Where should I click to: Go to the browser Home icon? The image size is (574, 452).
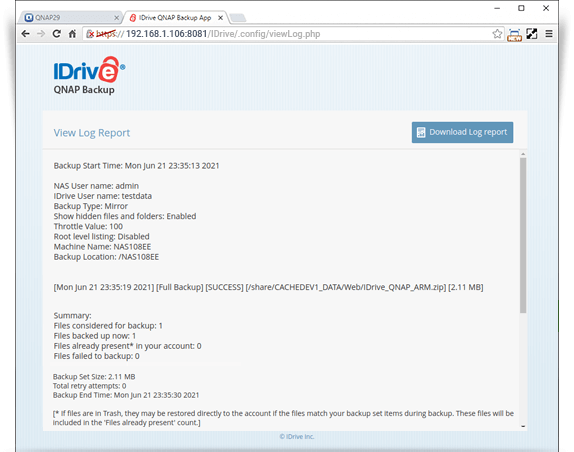pos(72,34)
